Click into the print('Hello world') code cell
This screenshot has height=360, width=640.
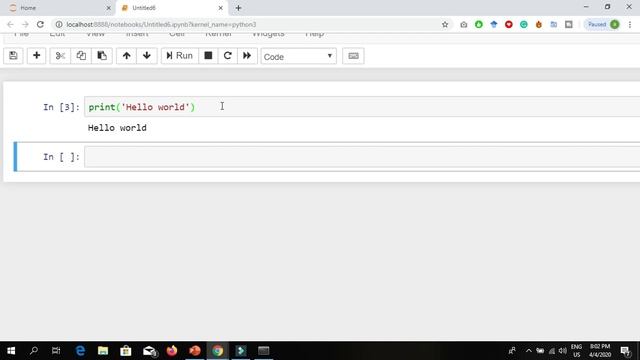[x=362, y=107]
